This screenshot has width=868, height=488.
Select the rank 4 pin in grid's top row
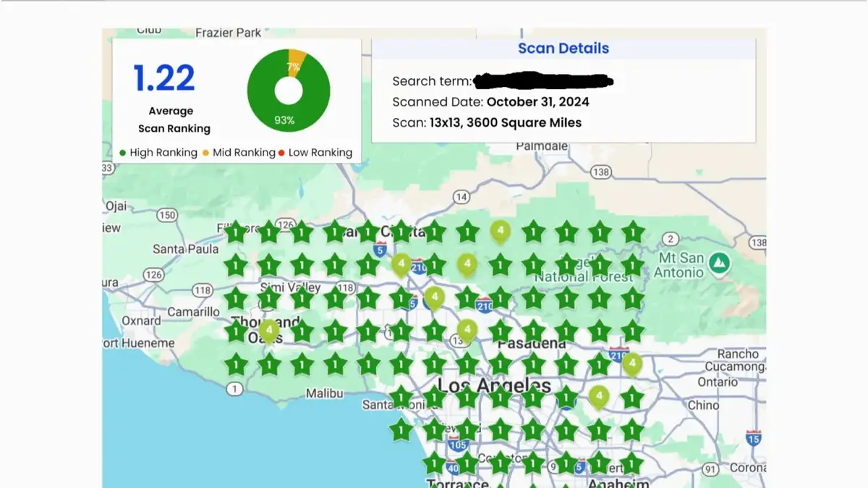(501, 231)
